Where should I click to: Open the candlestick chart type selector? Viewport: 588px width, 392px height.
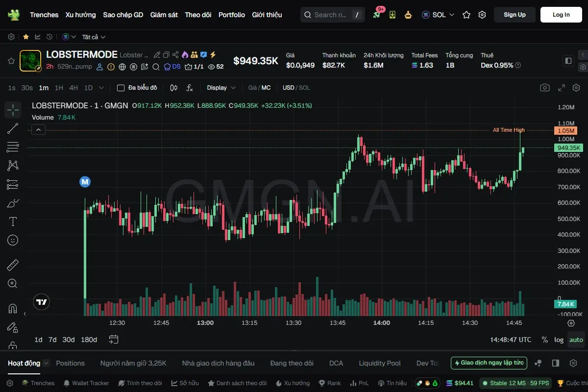pos(173,88)
